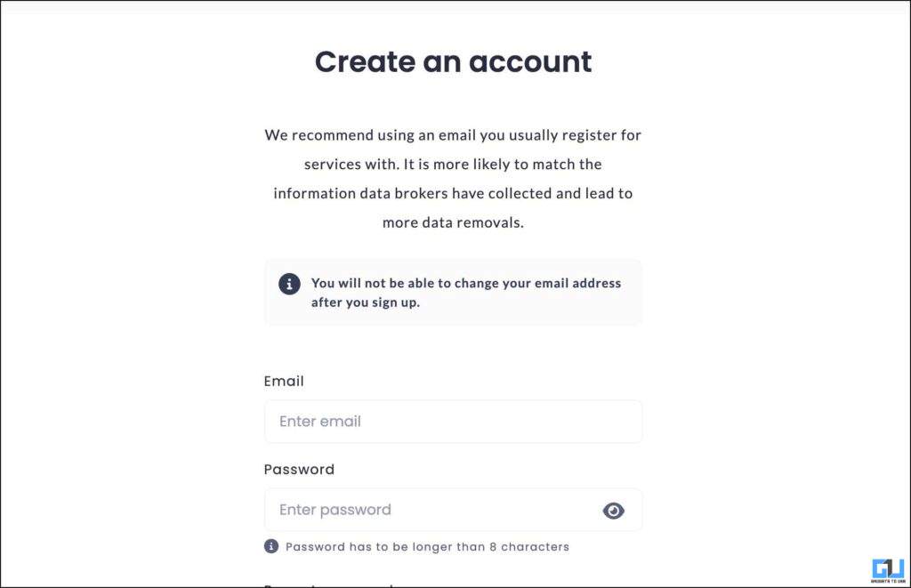Click the Email field label

click(284, 381)
